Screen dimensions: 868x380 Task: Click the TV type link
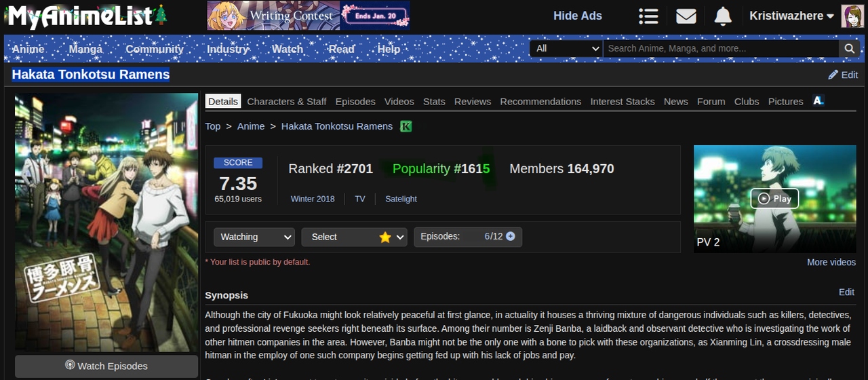pos(360,199)
